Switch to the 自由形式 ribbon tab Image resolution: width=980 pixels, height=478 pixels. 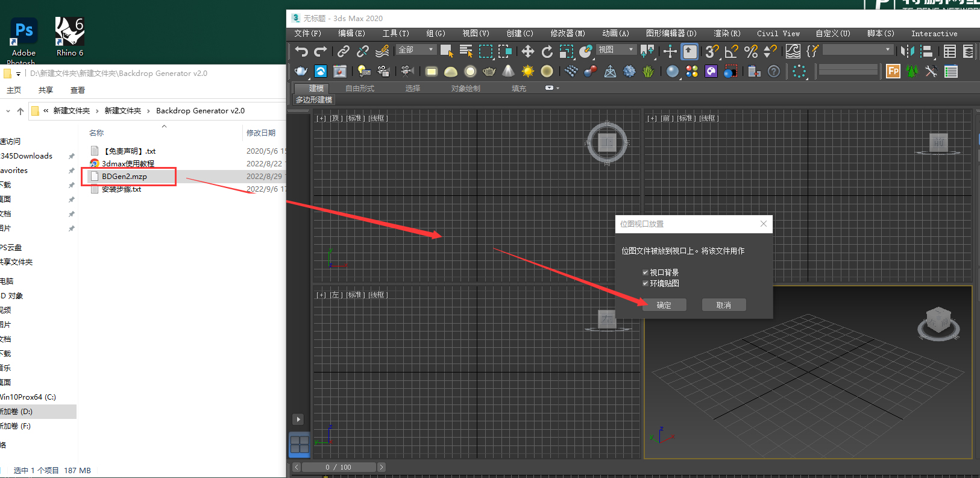tap(360, 89)
